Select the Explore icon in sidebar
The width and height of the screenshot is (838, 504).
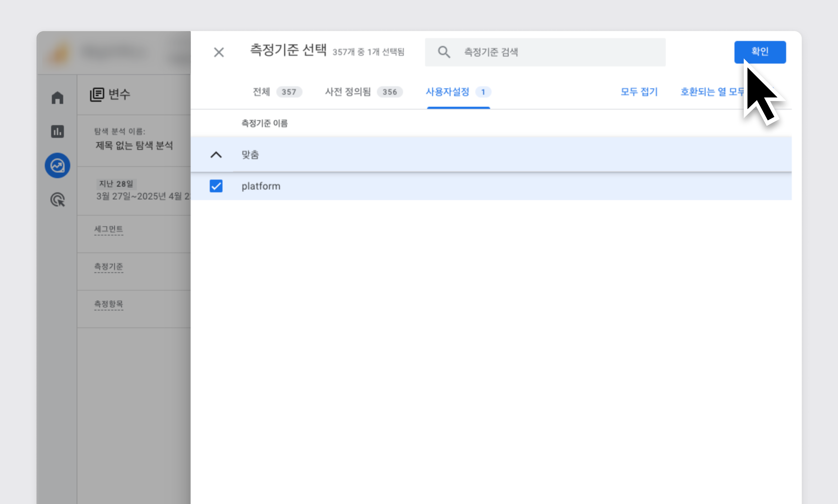tap(57, 165)
